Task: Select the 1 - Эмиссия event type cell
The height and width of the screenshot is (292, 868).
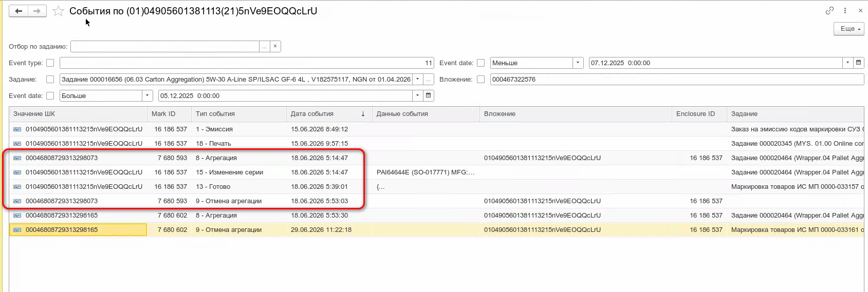Action: pyautogui.click(x=238, y=129)
